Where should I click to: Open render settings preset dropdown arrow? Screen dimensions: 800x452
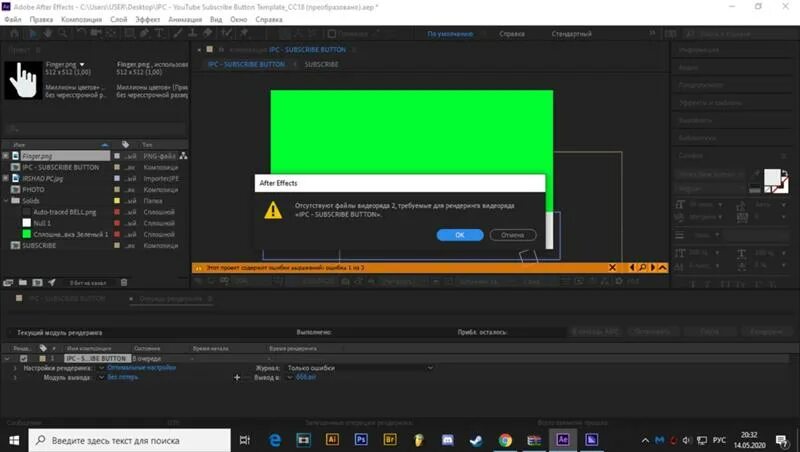click(x=102, y=368)
